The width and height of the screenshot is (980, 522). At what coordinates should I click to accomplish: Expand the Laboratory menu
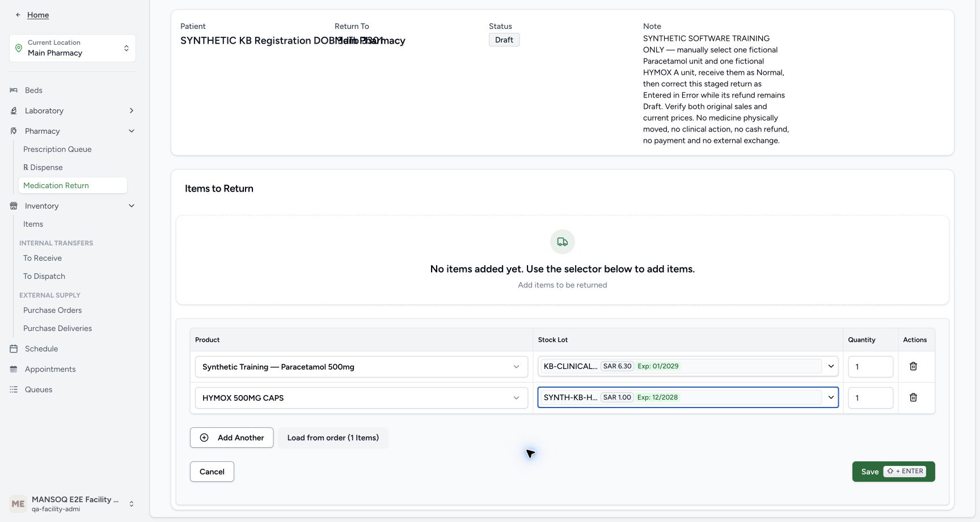click(132, 111)
